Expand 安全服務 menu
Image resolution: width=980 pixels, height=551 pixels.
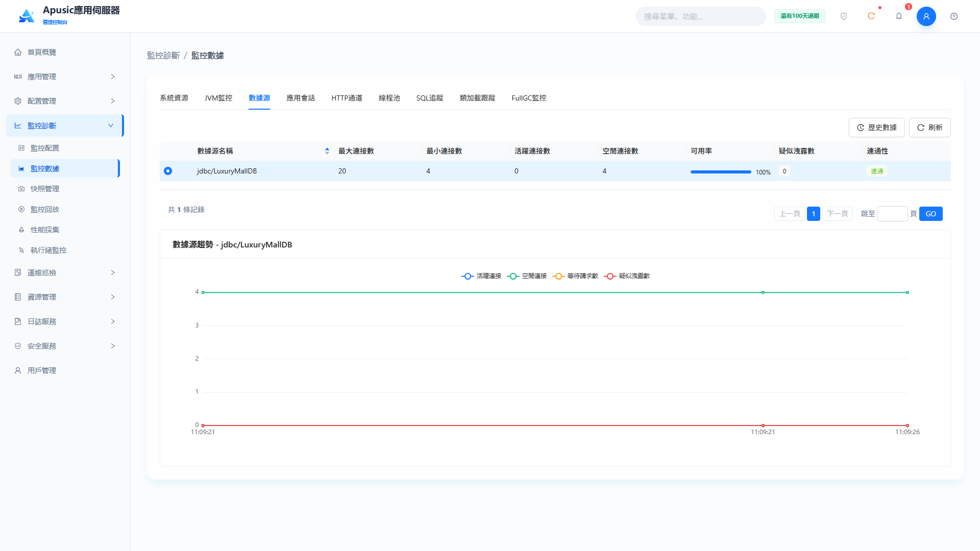(x=65, y=346)
